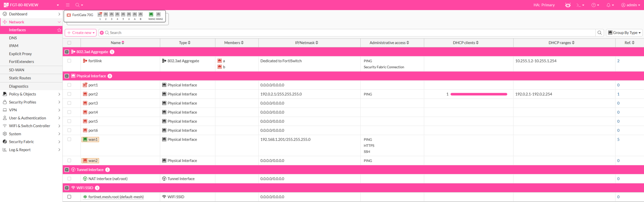Click the Policy & Objects sidebar icon

5,94
